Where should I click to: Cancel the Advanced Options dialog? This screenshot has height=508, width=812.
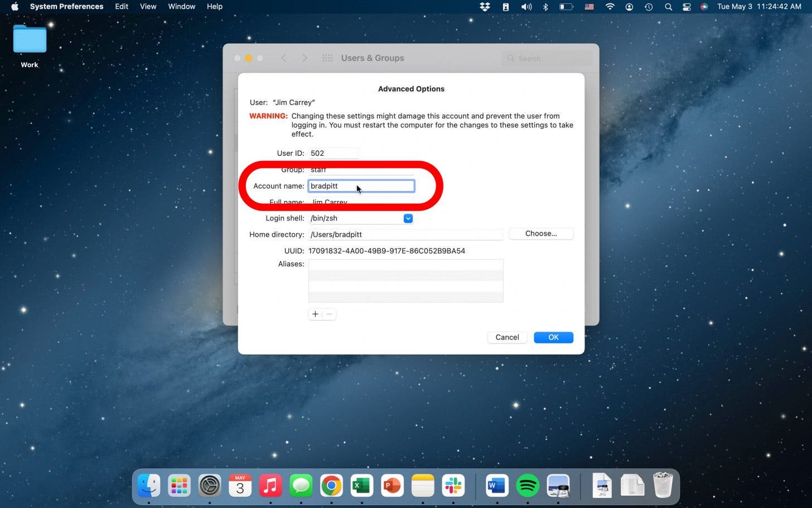pos(507,337)
